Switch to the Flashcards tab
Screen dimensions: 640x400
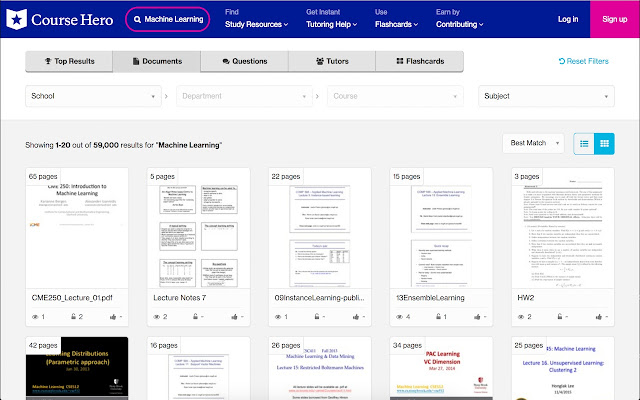420,61
